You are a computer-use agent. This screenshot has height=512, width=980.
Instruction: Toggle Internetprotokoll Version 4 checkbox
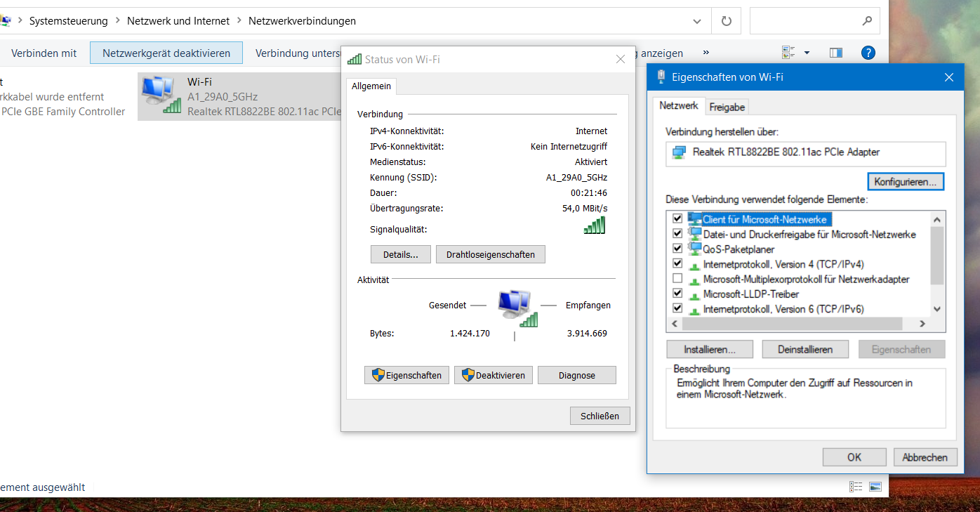click(677, 264)
